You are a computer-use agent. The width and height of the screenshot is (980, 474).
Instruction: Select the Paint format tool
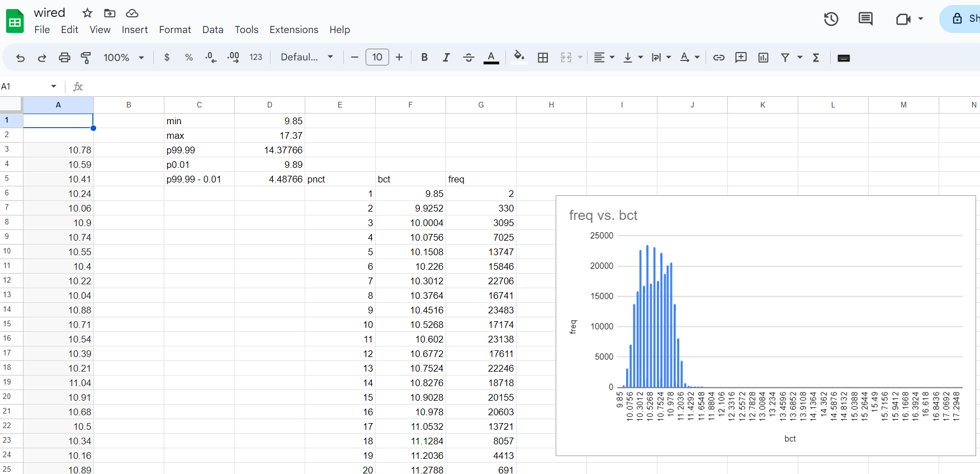(x=86, y=58)
